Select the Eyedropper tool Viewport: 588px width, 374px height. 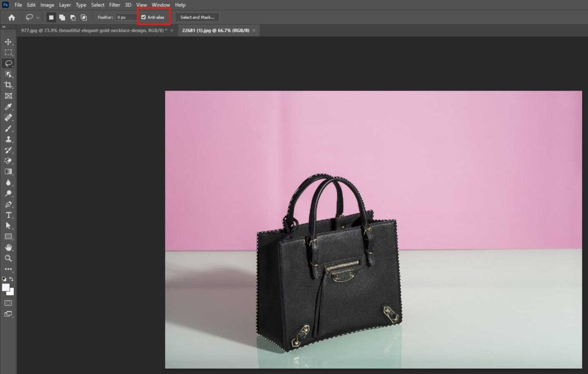(x=8, y=106)
